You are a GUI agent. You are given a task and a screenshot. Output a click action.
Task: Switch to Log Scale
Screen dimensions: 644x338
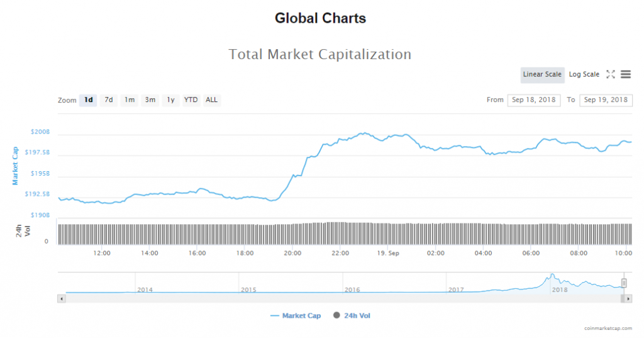click(x=584, y=74)
